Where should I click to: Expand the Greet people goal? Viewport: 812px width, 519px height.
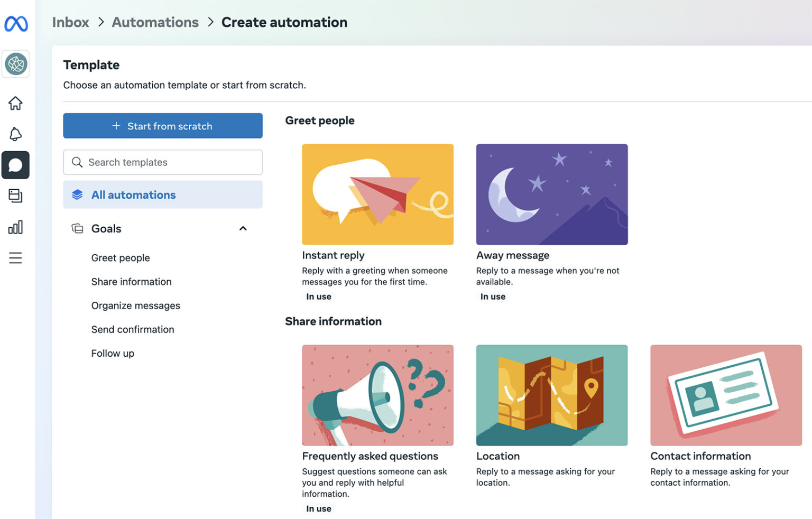[121, 257]
